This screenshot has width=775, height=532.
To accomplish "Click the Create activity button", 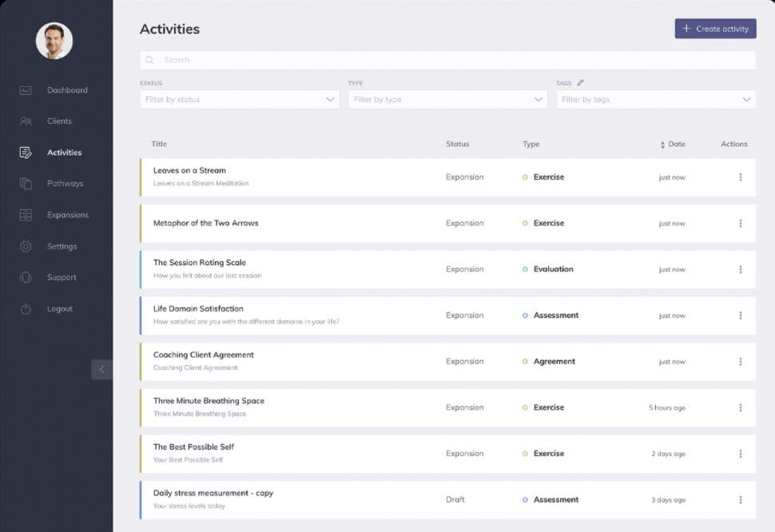I will coord(714,28).
